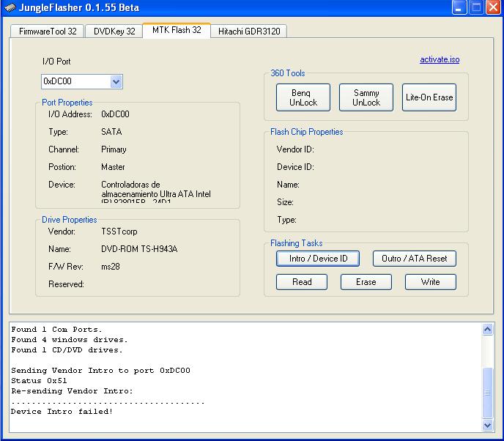Click the Erase flashing task button
This screenshot has width=504, height=441.
click(x=366, y=282)
